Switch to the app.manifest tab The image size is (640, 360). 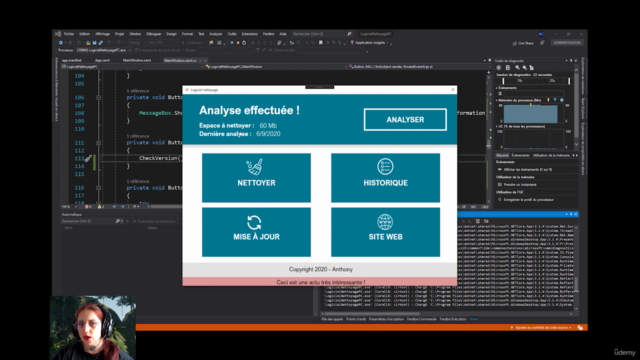(x=71, y=60)
